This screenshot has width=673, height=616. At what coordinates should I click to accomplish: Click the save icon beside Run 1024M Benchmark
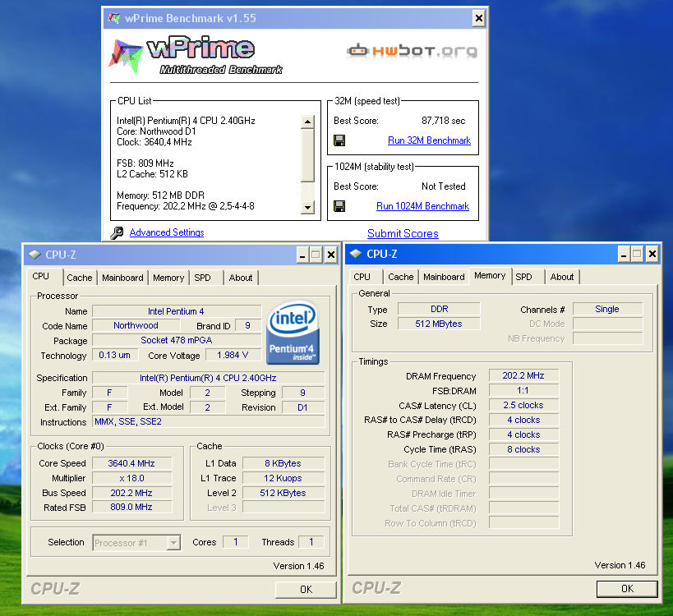coord(339,206)
